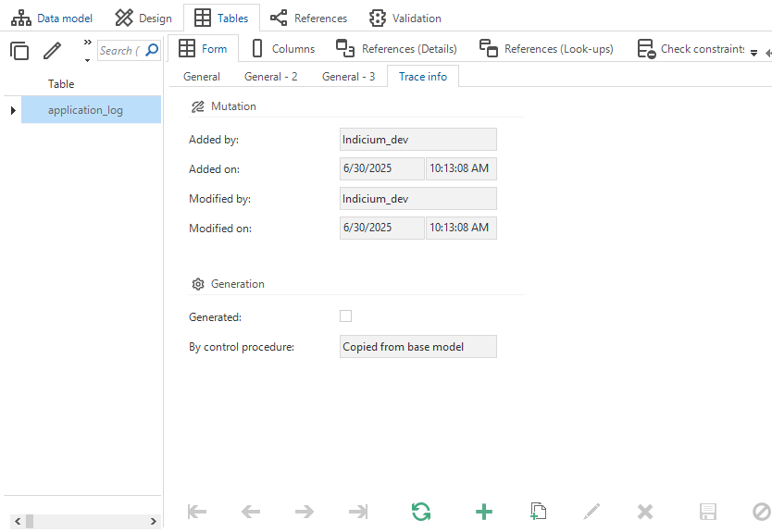Go to first record icon
The height and width of the screenshot is (532, 772).
(x=197, y=512)
